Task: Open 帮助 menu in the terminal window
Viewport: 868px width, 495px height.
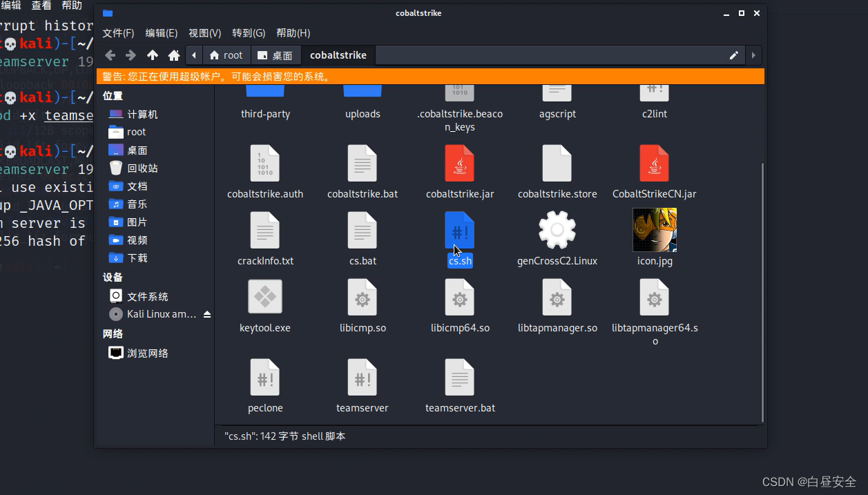Action: tap(72, 6)
